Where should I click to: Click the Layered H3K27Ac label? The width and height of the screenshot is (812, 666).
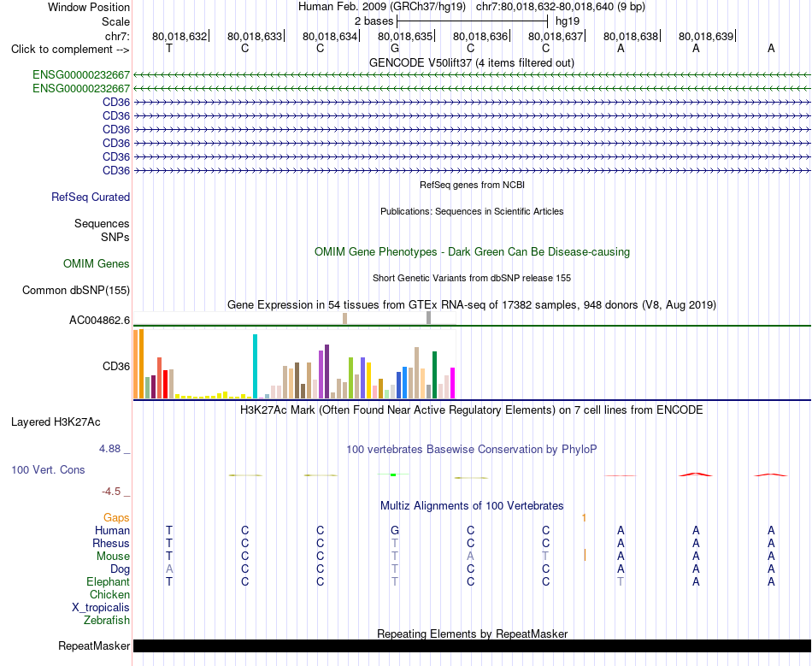(x=56, y=422)
